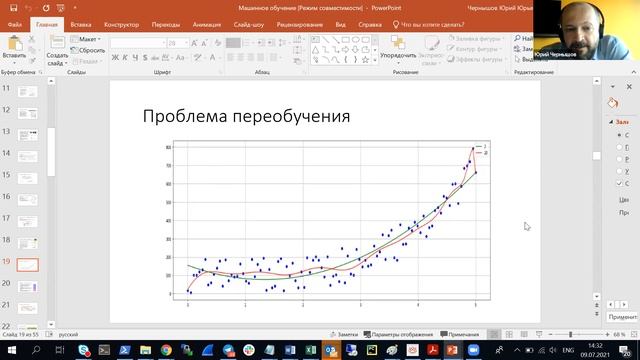Click the Windows Start button
Viewport: 640px width, 360px height.
click(x=11, y=350)
